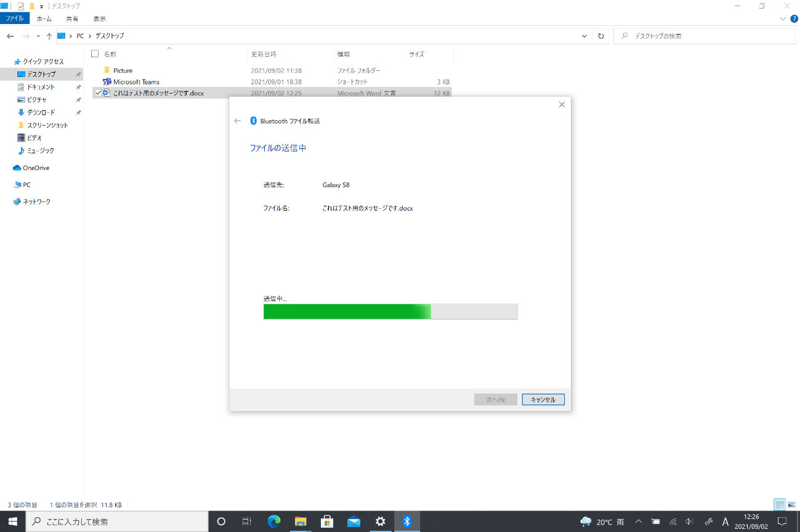
Task: Open the Action Center notifications icon
Action: pyautogui.click(x=782, y=522)
